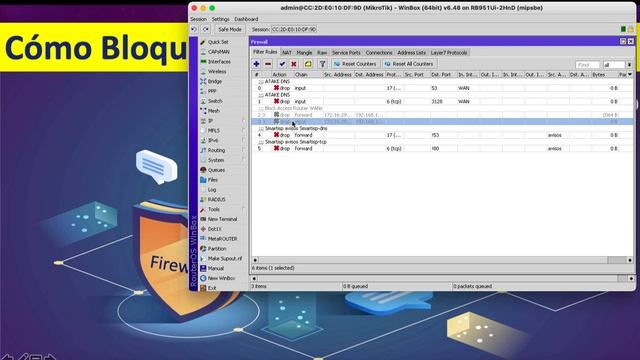Open MetaROUTER in the sidebar
Image resolution: width=640 pixels, height=360 pixels.
point(222,239)
